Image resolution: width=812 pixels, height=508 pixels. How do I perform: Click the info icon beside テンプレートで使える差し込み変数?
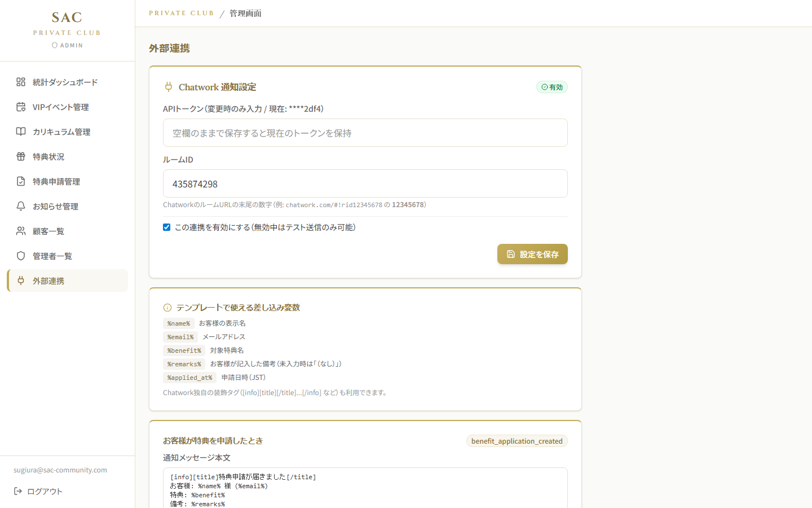(x=167, y=308)
